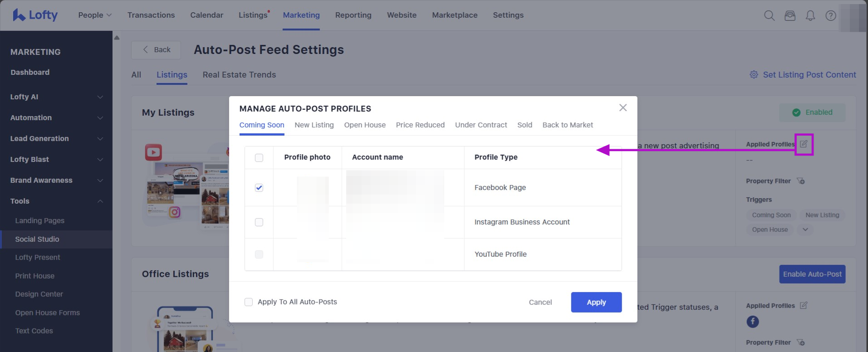Click the help question mark icon
Image resolution: width=868 pixels, height=352 pixels.
pyautogui.click(x=831, y=16)
